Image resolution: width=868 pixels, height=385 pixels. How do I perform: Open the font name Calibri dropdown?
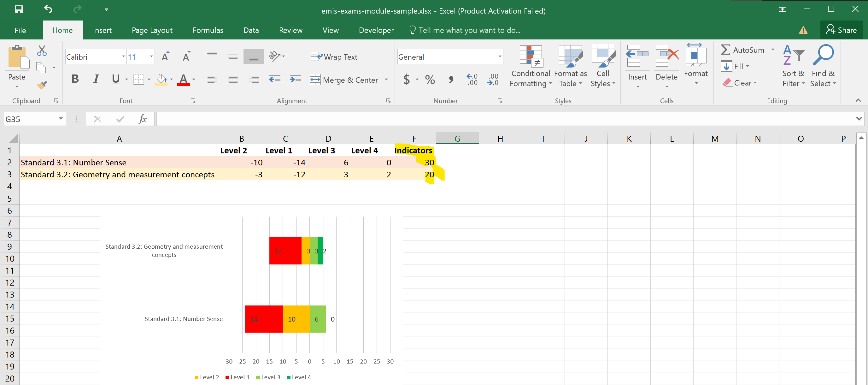123,56
